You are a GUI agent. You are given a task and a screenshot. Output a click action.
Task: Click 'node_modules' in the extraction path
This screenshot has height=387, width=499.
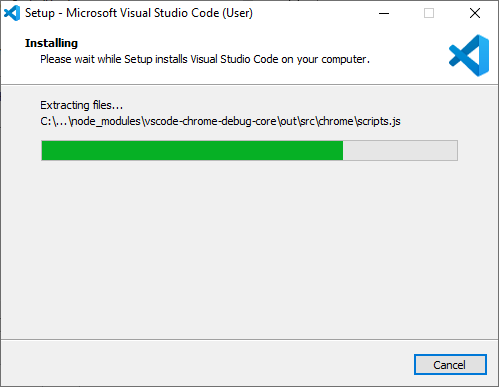pos(106,121)
